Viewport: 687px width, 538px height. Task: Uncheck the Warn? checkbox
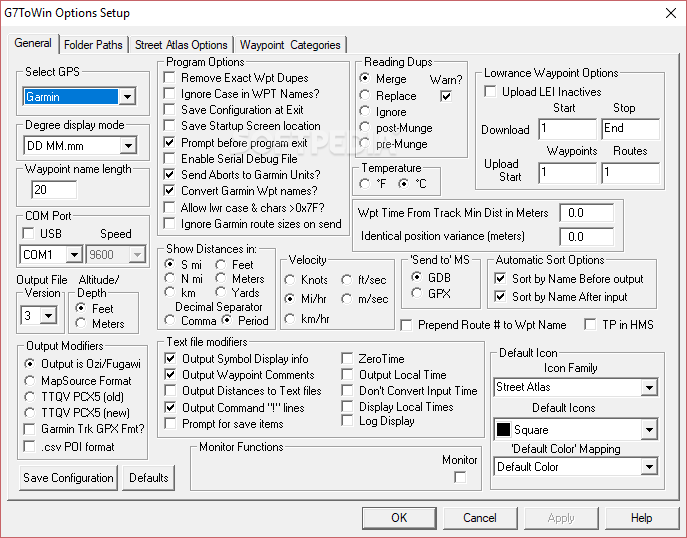pyautogui.click(x=446, y=96)
